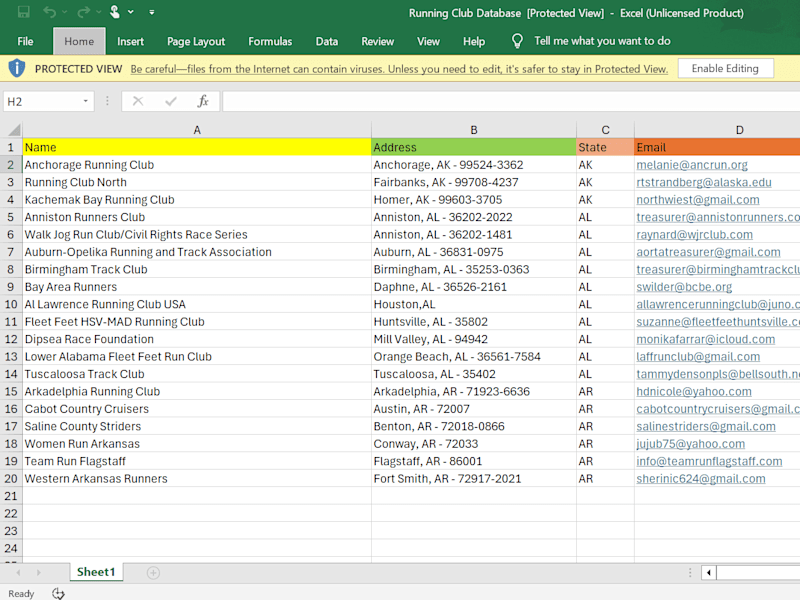Toggle Touch/Mouse Mode icon

click(115, 12)
